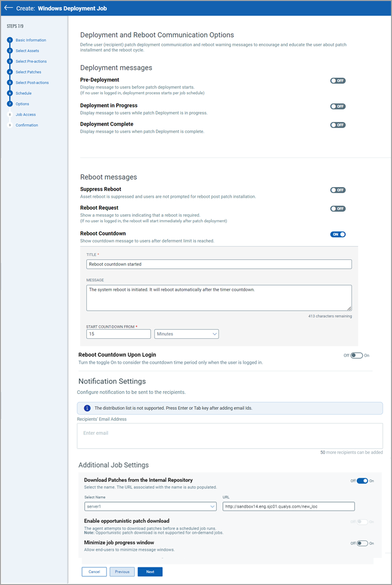Click the 'Notification Settings' heading
Viewport: 392px width, 585px height.
(112, 381)
